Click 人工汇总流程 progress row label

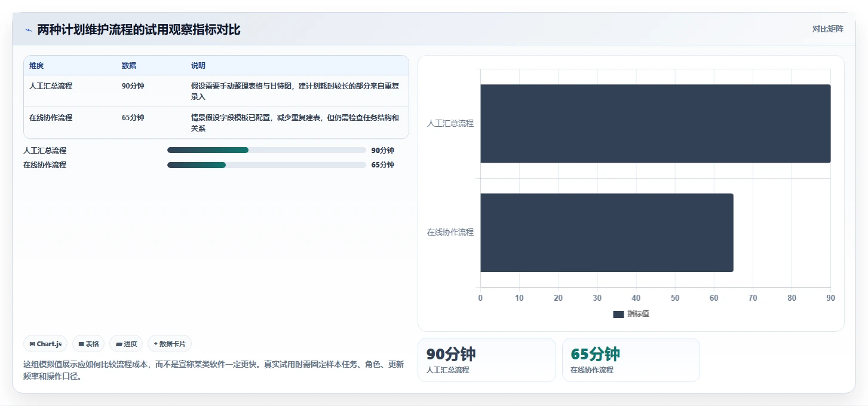pos(45,151)
